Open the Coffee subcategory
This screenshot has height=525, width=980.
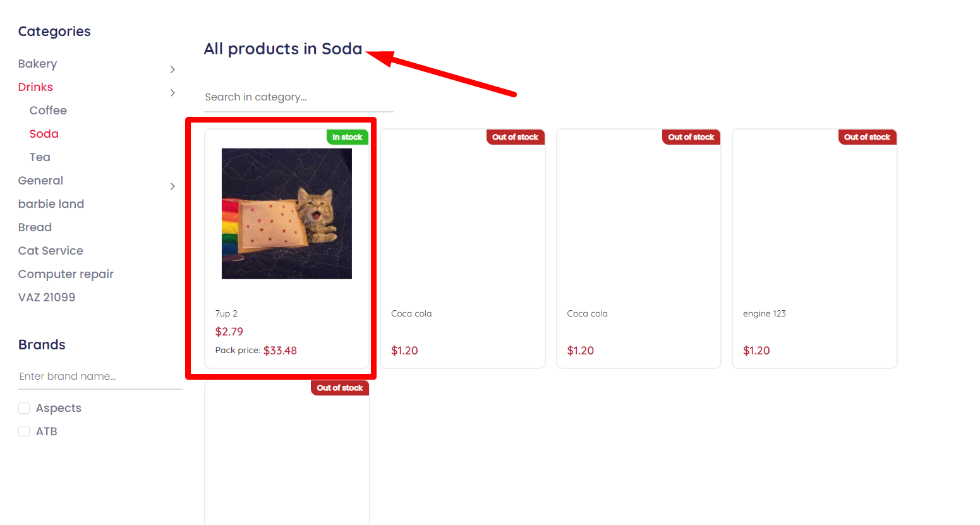click(48, 111)
